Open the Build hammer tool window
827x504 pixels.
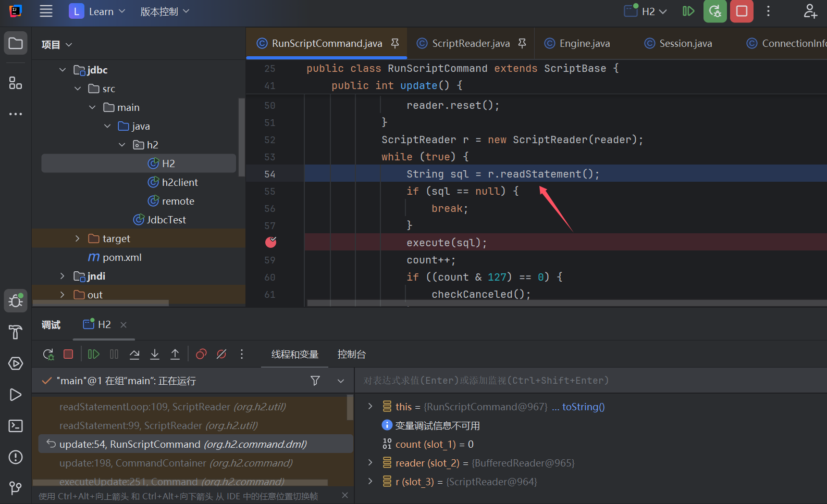pos(16,332)
